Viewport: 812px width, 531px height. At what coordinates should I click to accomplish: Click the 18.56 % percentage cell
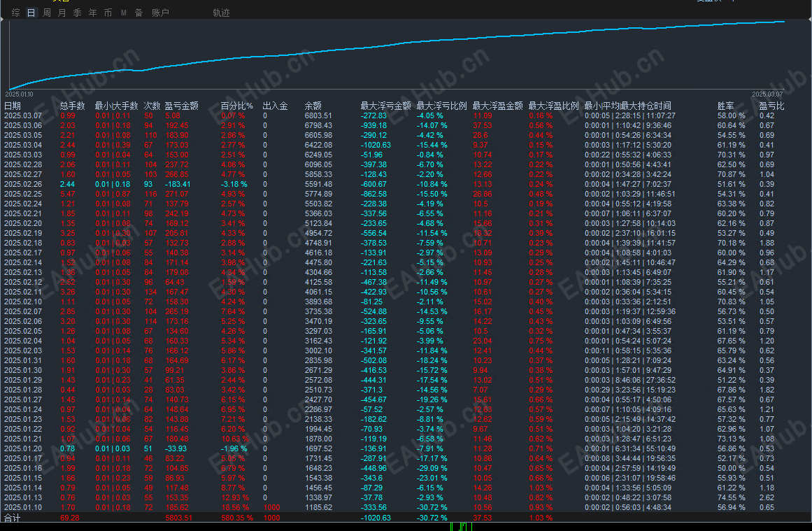point(234,508)
